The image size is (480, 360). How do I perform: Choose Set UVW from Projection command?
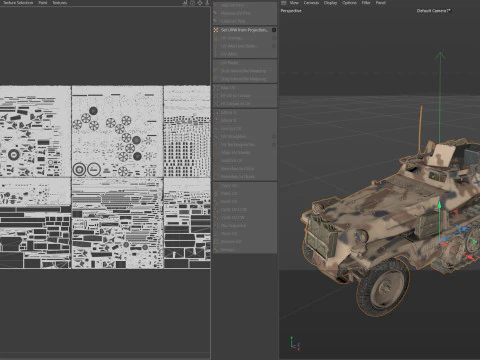[x=245, y=30]
